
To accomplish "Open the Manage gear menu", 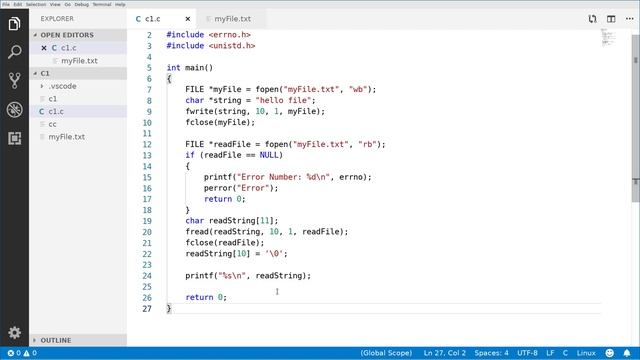I will pyautogui.click(x=14, y=332).
